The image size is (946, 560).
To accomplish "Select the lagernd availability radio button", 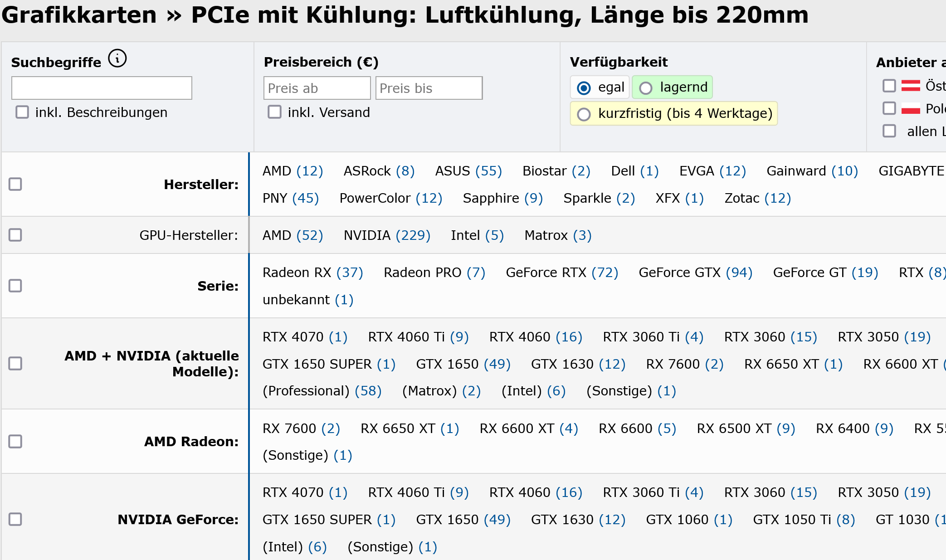I will pyautogui.click(x=646, y=88).
